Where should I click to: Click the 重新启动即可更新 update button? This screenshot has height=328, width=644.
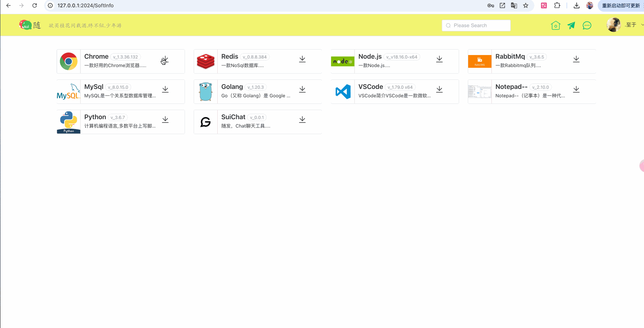(x=621, y=5)
